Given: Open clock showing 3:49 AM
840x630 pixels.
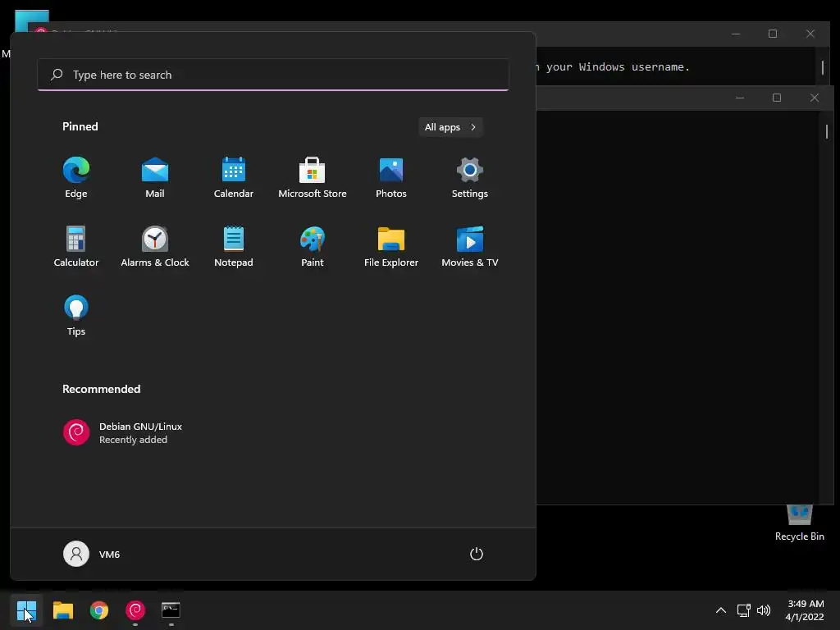Looking at the screenshot, I should coord(805,610).
